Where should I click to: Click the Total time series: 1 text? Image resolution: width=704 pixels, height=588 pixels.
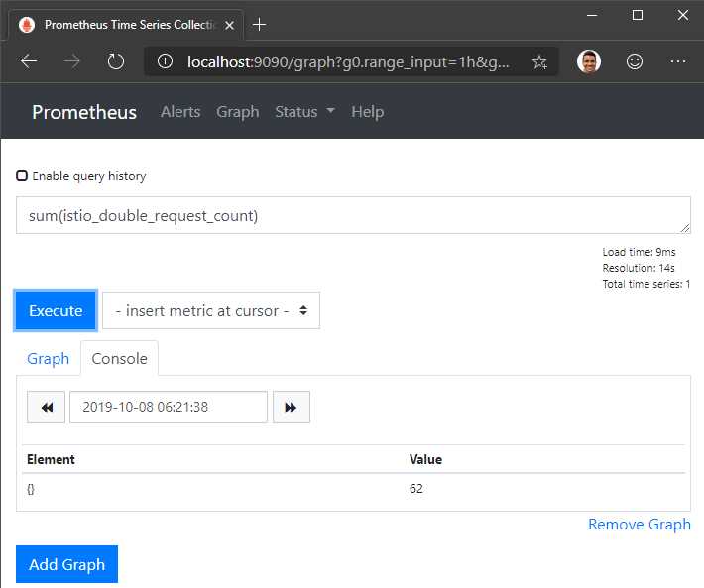click(646, 284)
